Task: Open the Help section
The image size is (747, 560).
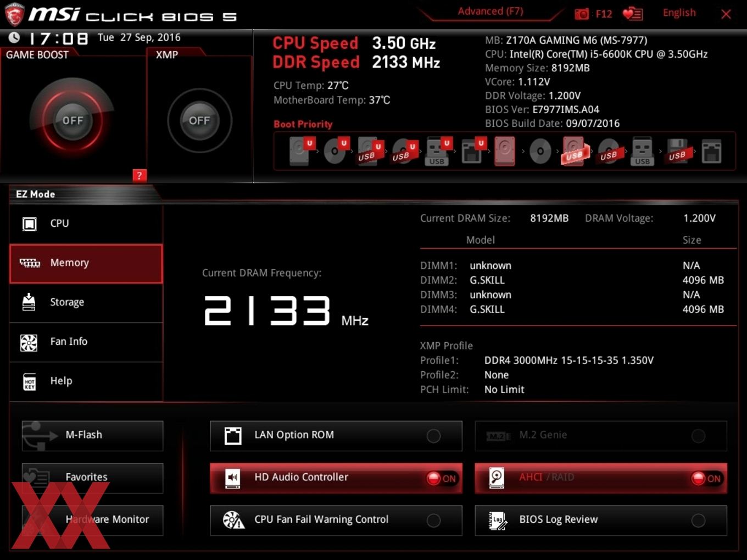Action: point(86,382)
